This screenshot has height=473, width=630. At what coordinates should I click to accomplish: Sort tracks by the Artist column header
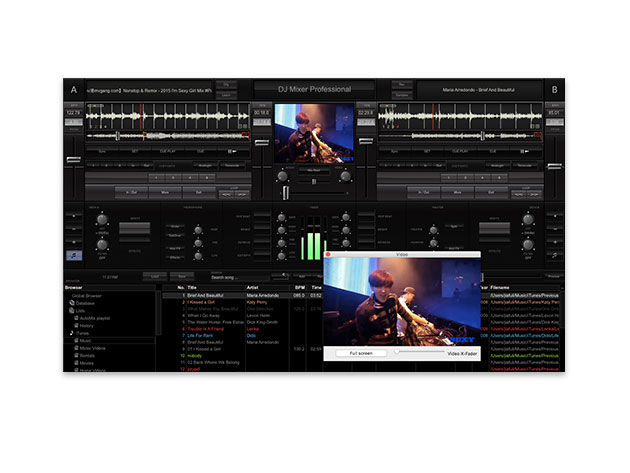point(267,287)
